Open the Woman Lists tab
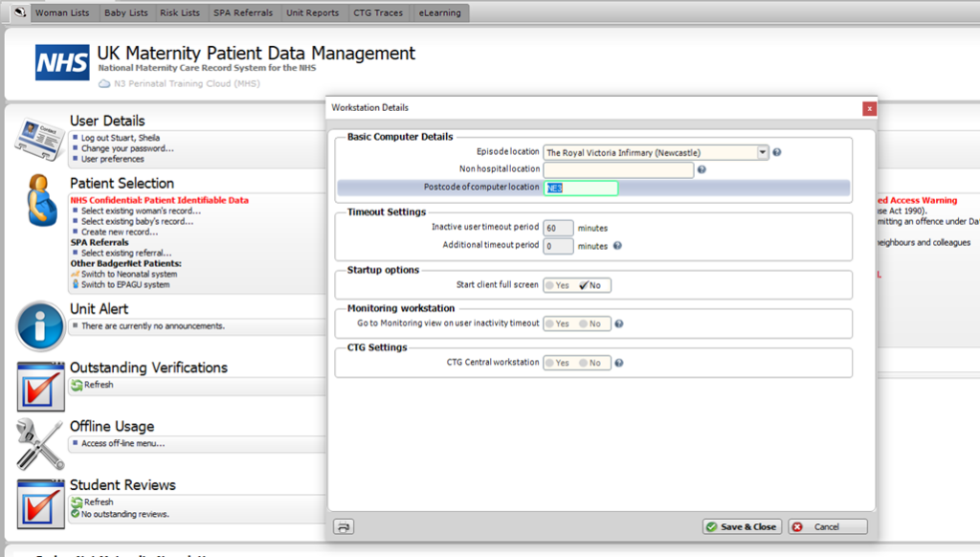980x557 pixels. [62, 12]
